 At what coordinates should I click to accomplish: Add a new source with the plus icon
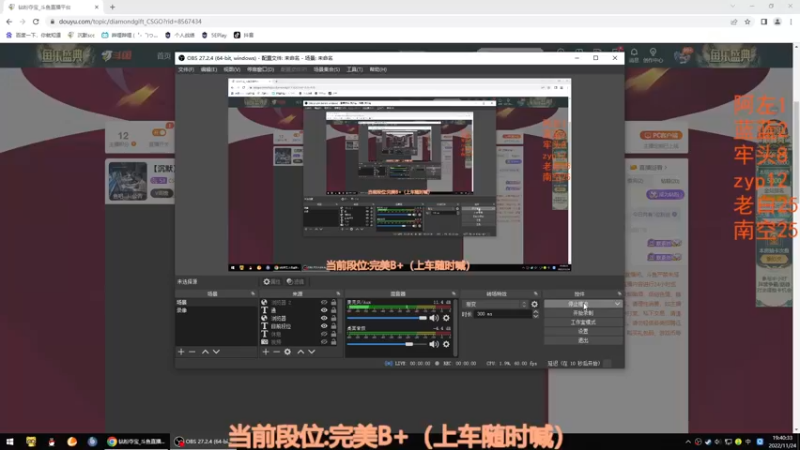265,352
